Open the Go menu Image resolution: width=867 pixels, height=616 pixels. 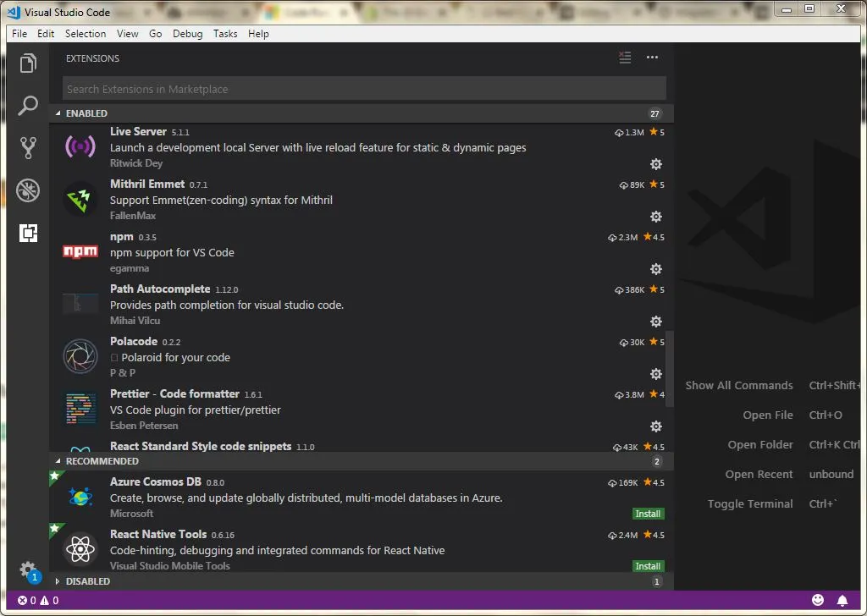pos(156,34)
